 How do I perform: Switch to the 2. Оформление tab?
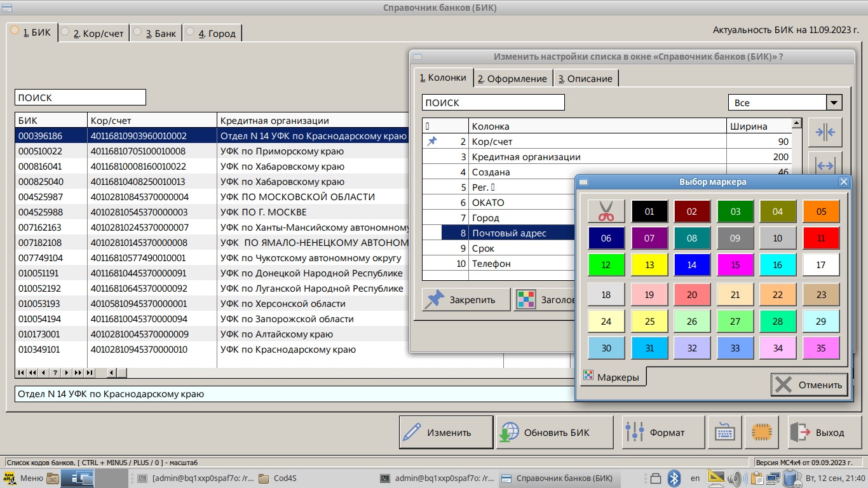(x=512, y=78)
